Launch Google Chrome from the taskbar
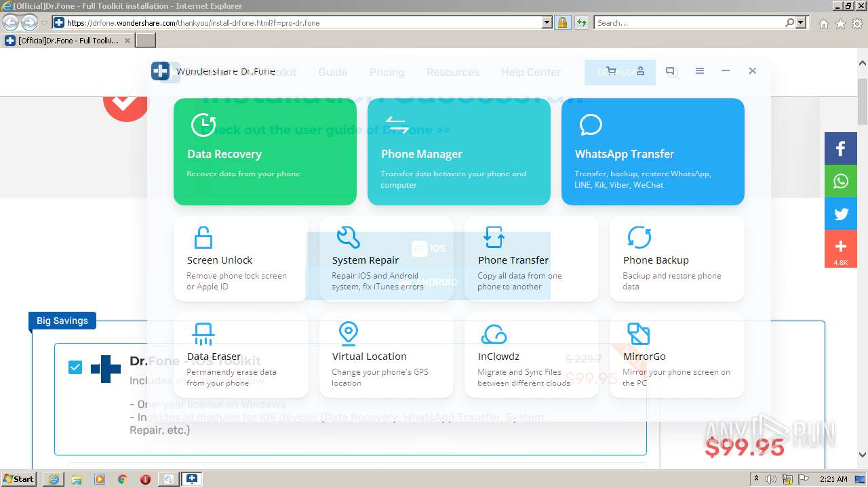This screenshot has height=488, width=868. point(122,479)
